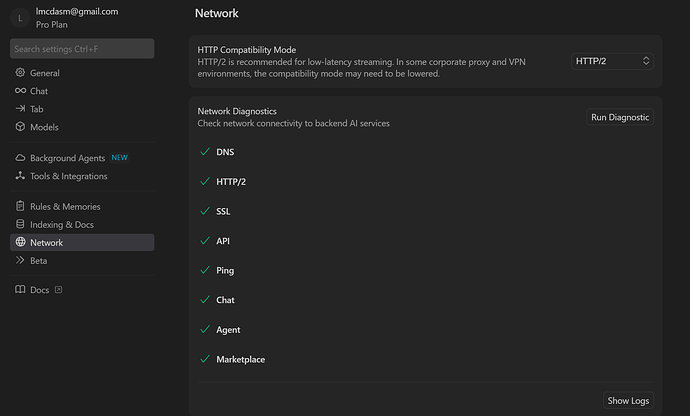Click the Chat infinity icon
The height and width of the screenshot is (416, 690).
(20, 91)
